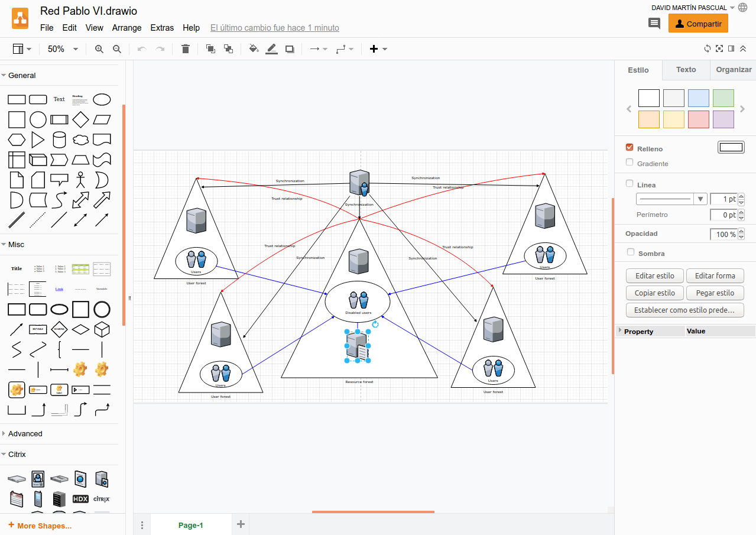The height and width of the screenshot is (535, 756).
Task: Switch to the Organizar tab
Action: point(733,70)
